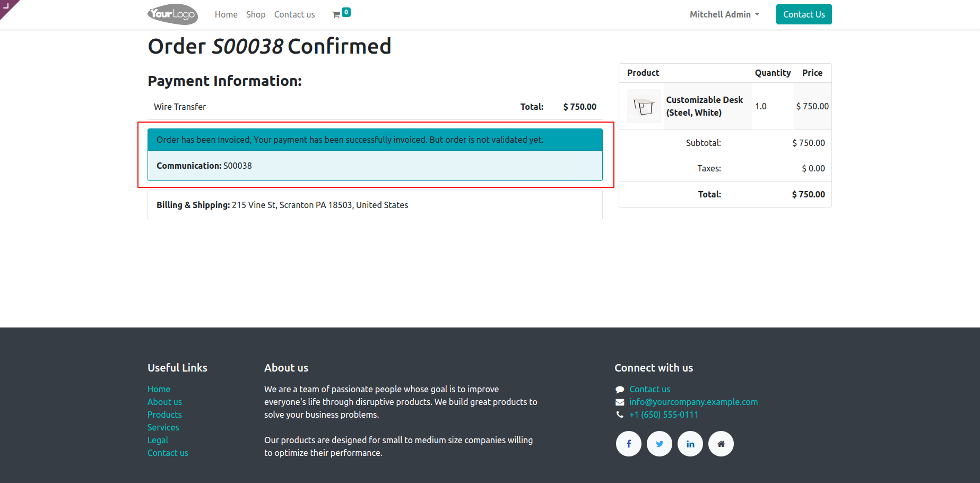Open the Shop menu item
980x483 pixels.
(256, 14)
